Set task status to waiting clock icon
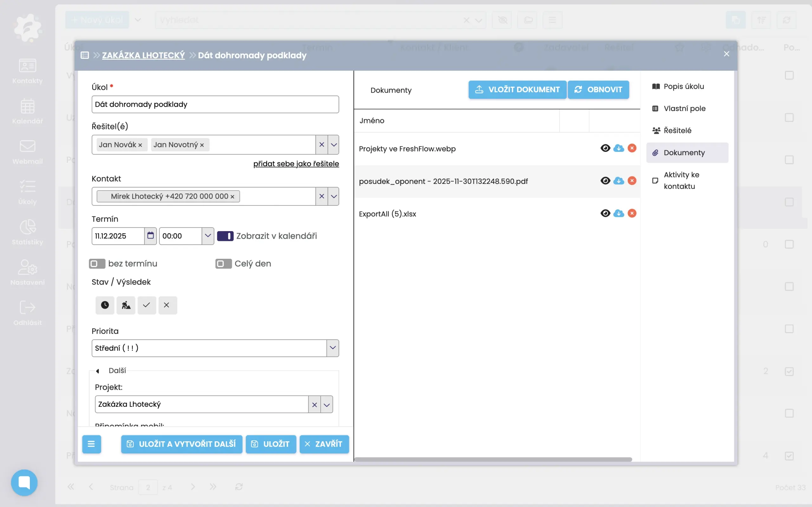Image resolution: width=812 pixels, height=507 pixels. [x=105, y=305]
